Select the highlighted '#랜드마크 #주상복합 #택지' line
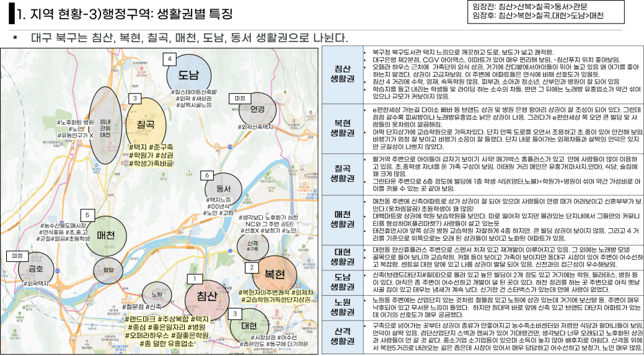 click(167, 319)
